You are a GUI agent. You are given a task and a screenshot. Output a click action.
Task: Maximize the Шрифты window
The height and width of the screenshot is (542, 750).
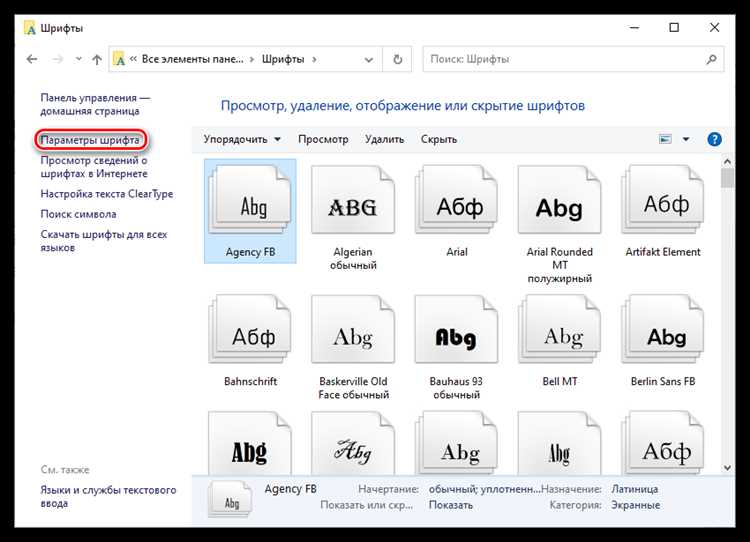[674, 28]
